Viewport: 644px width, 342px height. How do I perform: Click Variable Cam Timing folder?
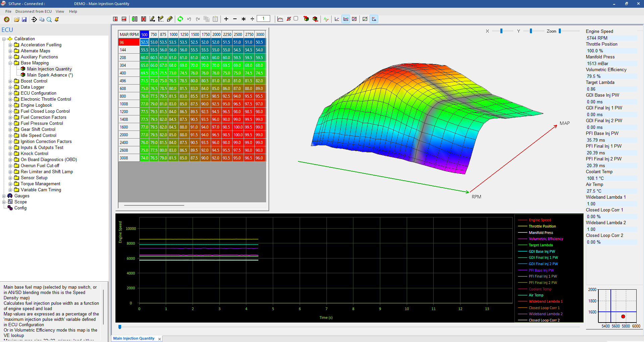(41, 190)
